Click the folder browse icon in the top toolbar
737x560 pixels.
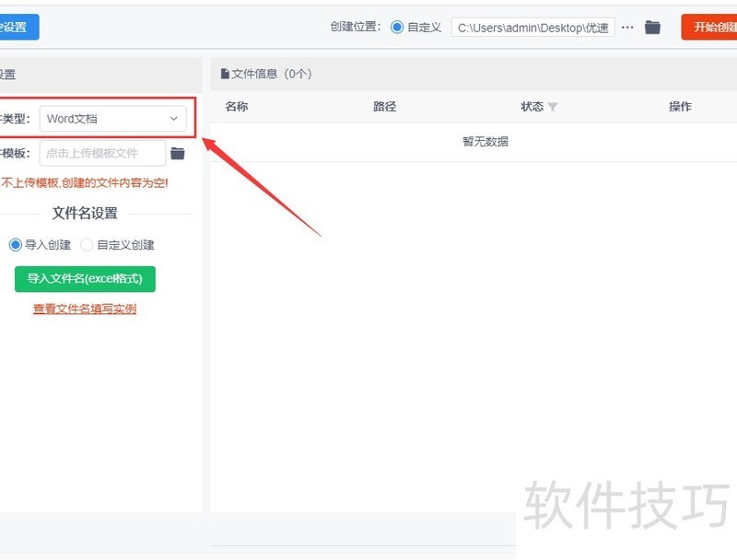pyautogui.click(x=652, y=27)
